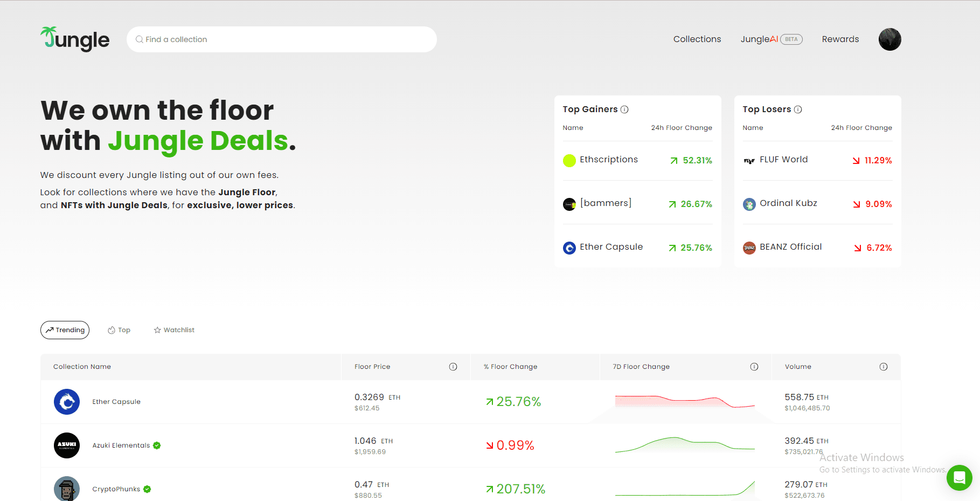The image size is (980, 501).
Task: Click the 0.3269 ETH floor price
Action: coord(378,397)
